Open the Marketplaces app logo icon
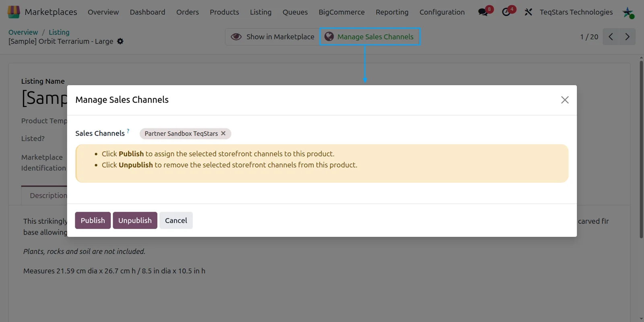 coord(14,12)
